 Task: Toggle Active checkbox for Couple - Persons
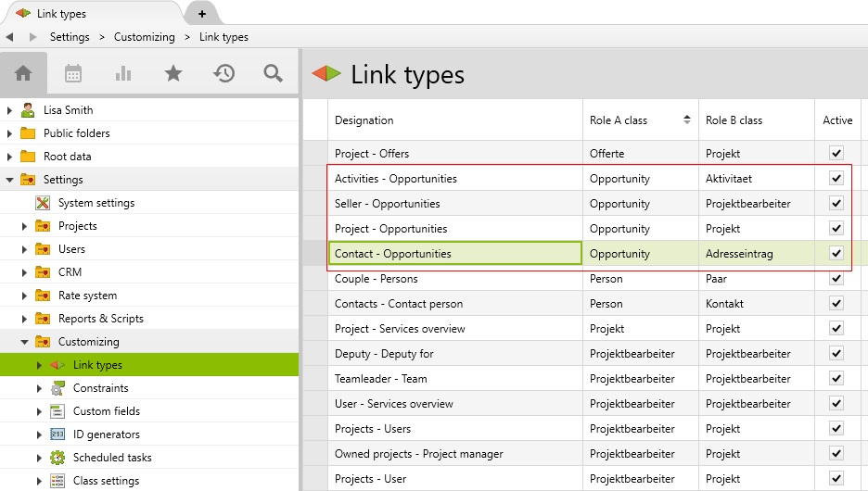(836, 278)
